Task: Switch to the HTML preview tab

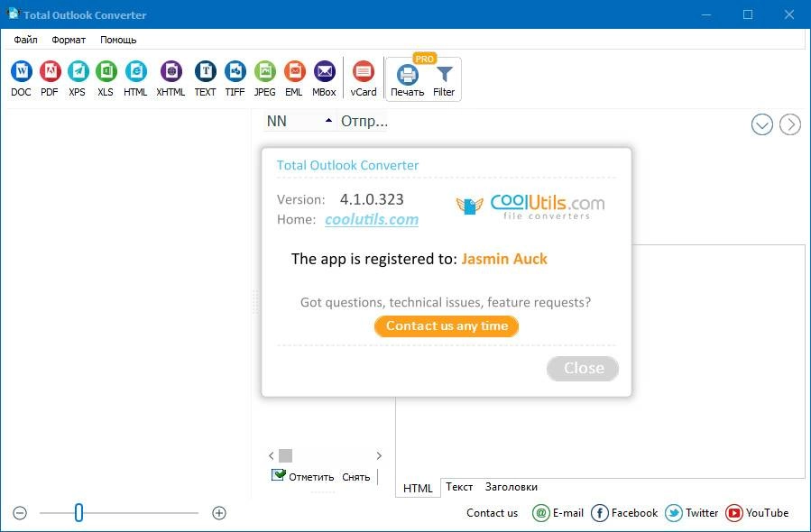Action: (418, 488)
